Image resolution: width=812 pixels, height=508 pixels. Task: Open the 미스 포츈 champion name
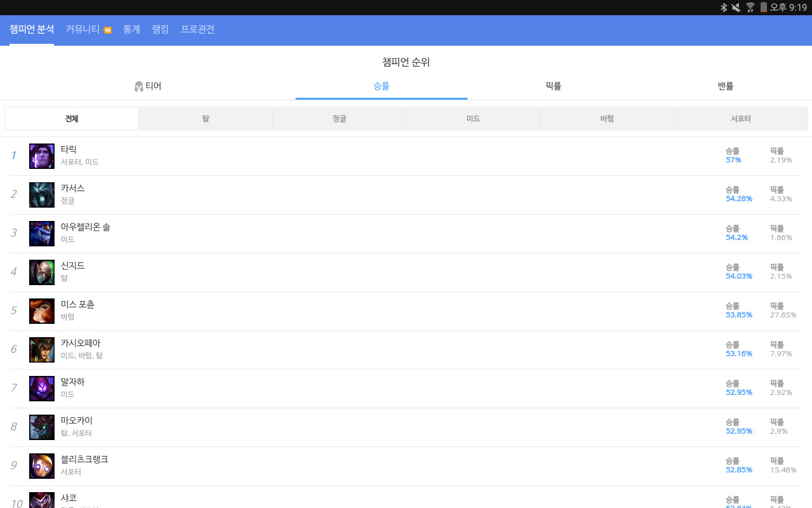78,304
